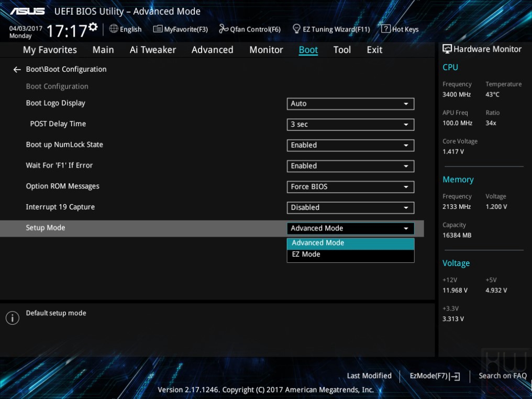Switch to the My Favorites tab

coord(50,50)
